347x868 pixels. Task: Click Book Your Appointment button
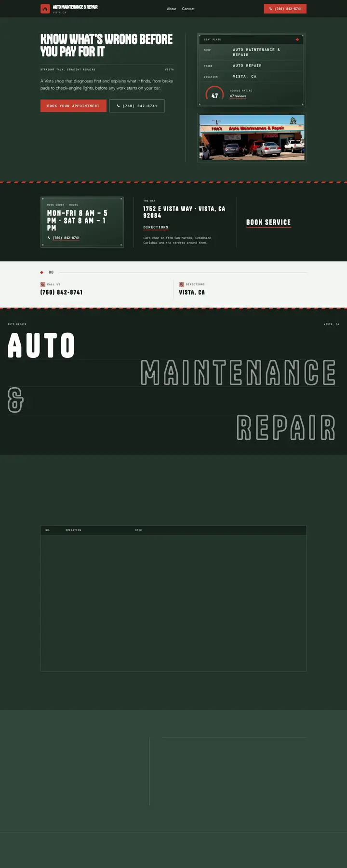coord(73,106)
